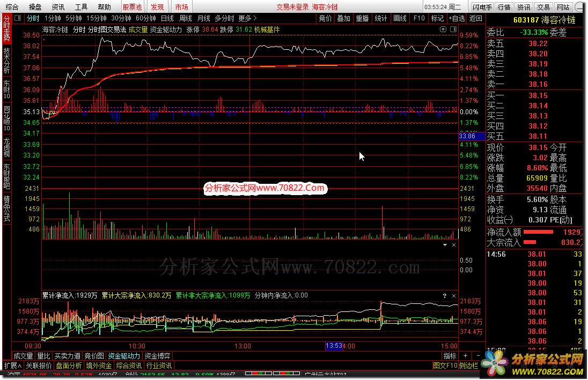Screen dimensions: 588x380
Task: Toggle the panel layout icon beside 分时
Action: click(x=17, y=18)
